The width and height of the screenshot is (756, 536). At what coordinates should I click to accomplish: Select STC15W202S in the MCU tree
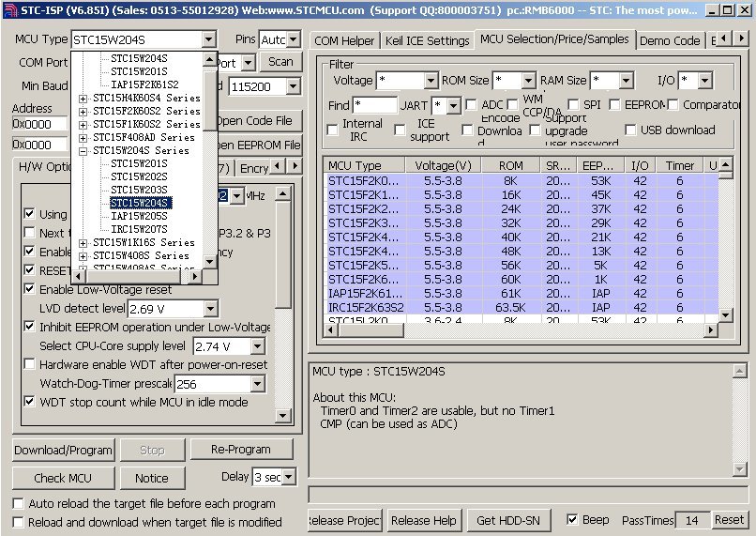pos(139,176)
